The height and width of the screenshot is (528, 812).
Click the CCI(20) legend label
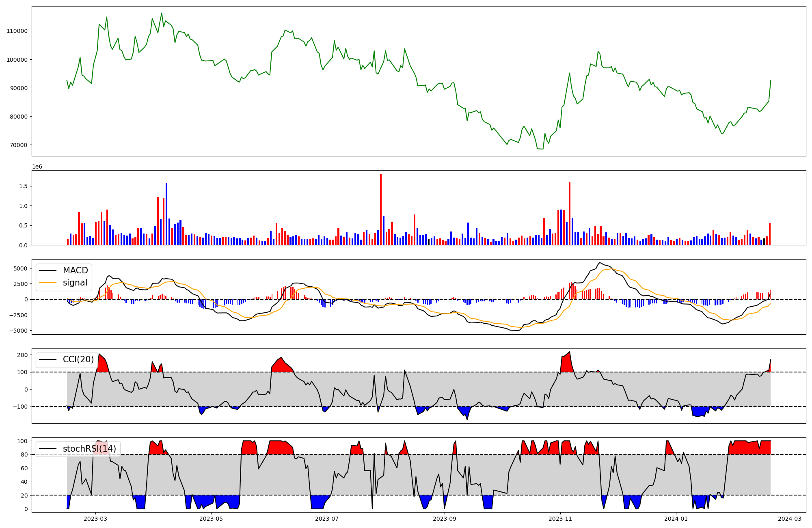click(78, 359)
